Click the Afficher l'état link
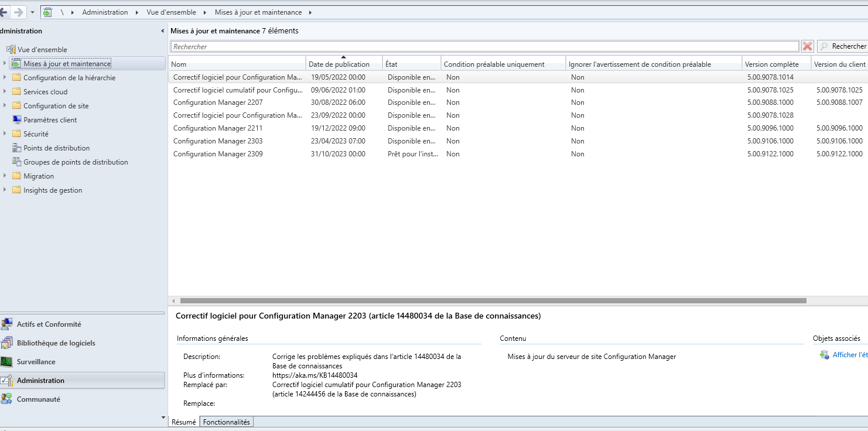The width and height of the screenshot is (868, 431). click(x=849, y=355)
